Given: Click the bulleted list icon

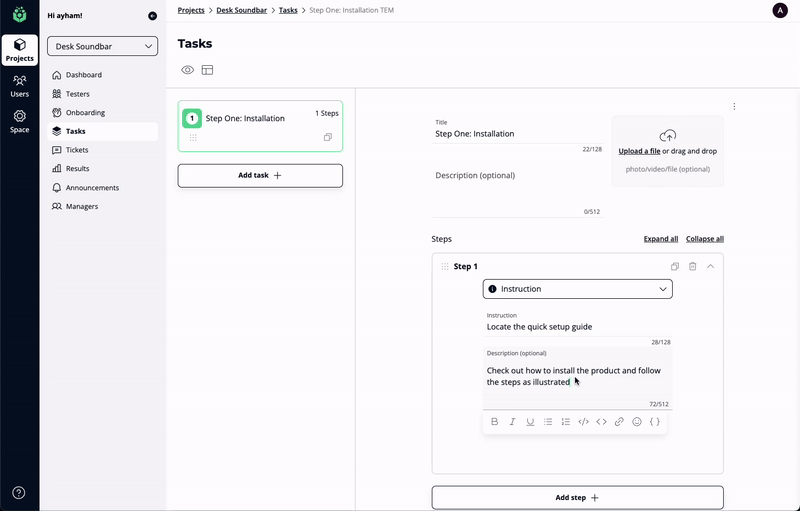Looking at the screenshot, I should click(548, 422).
